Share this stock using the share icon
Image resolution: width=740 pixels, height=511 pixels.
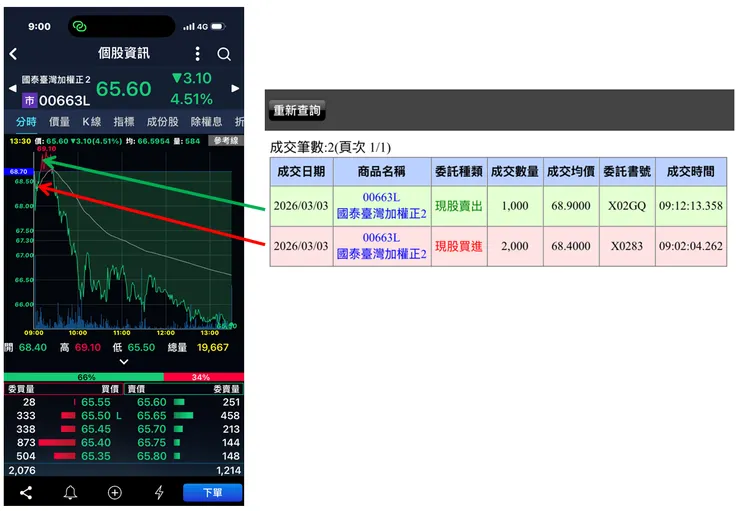click(26, 493)
